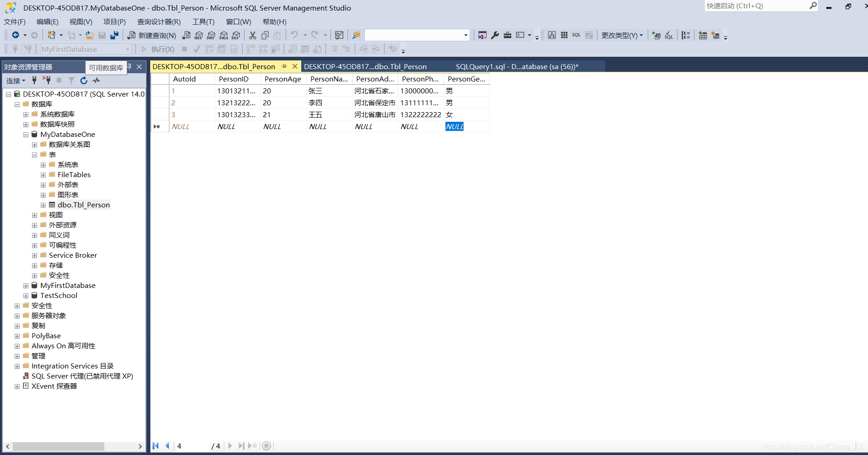Image resolution: width=868 pixels, height=455 pixels.
Task: Click the activity monitor icon
Action: coord(339,35)
